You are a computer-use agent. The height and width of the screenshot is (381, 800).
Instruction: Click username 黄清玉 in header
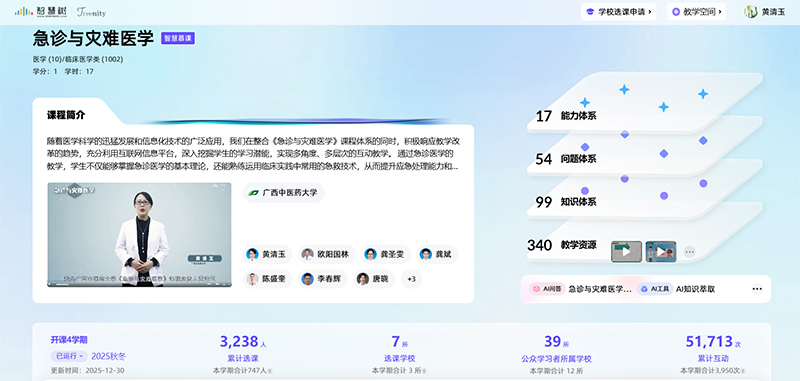(x=773, y=12)
